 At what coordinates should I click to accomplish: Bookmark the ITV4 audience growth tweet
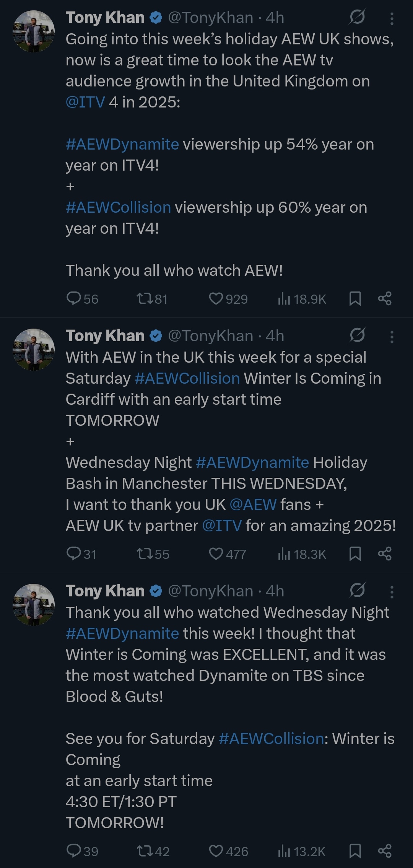(355, 299)
